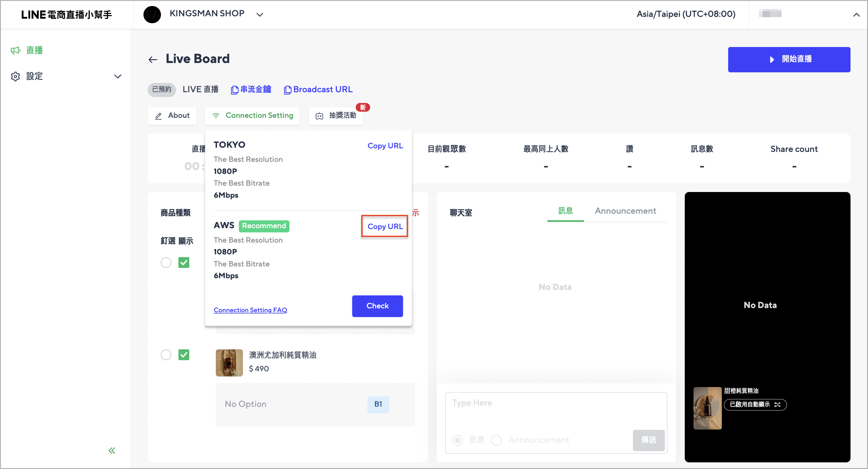868x469 pixels.
Task: Select the 訊息 radio under message box
Action: pos(457,440)
